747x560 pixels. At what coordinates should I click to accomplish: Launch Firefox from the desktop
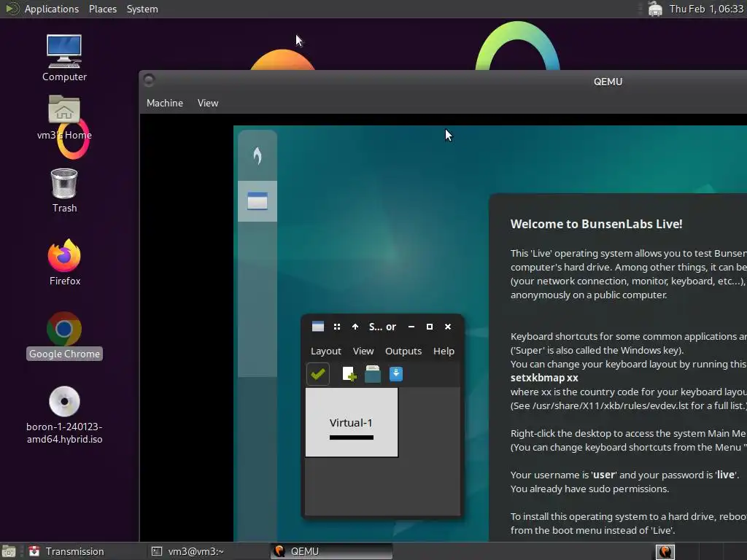[x=64, y=262]
